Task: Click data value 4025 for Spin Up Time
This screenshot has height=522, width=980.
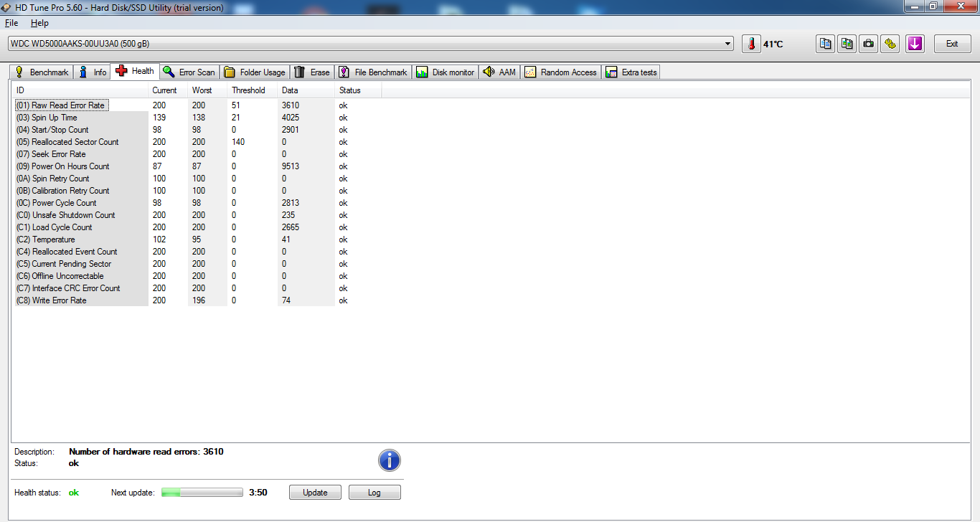Action: pos(291,118)
